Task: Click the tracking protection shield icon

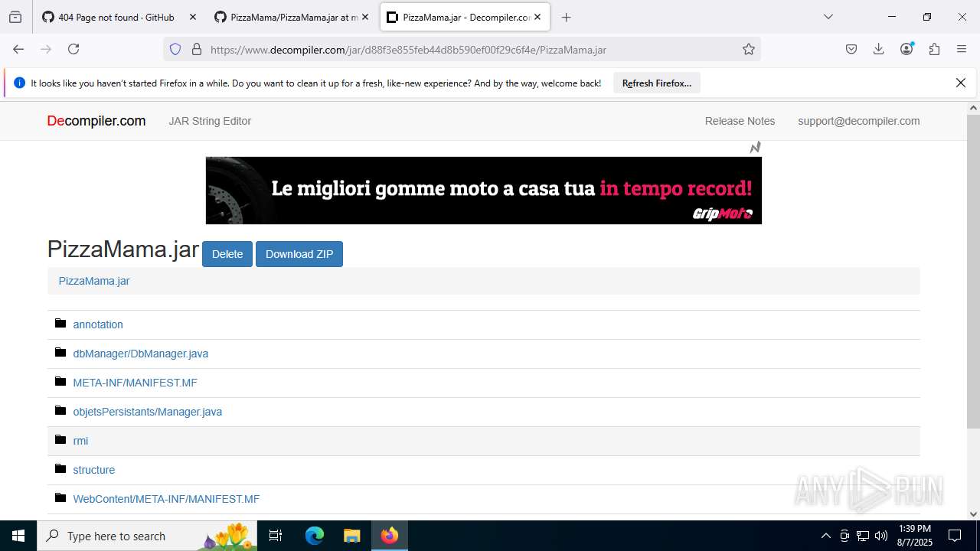Action: point(175,49)
